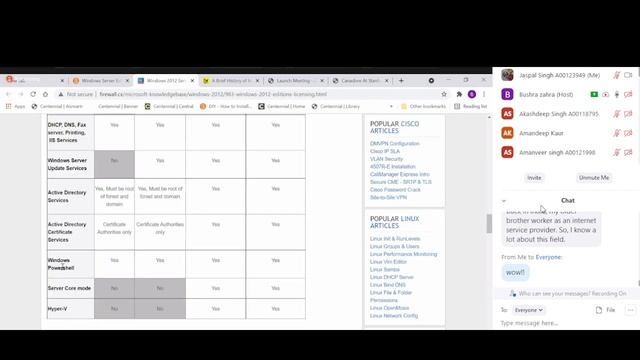Close the A Brief History tab

pyautogui.click(x=257, y=81)
